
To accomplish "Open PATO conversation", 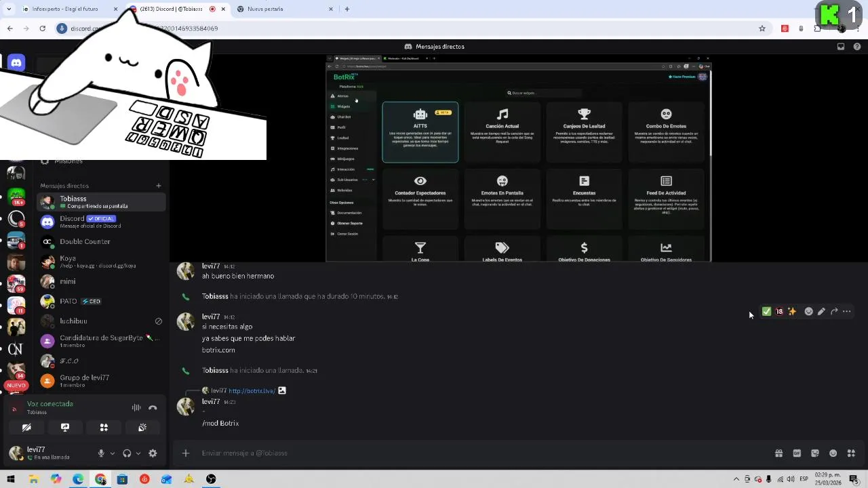I will [x=102, y=301].
